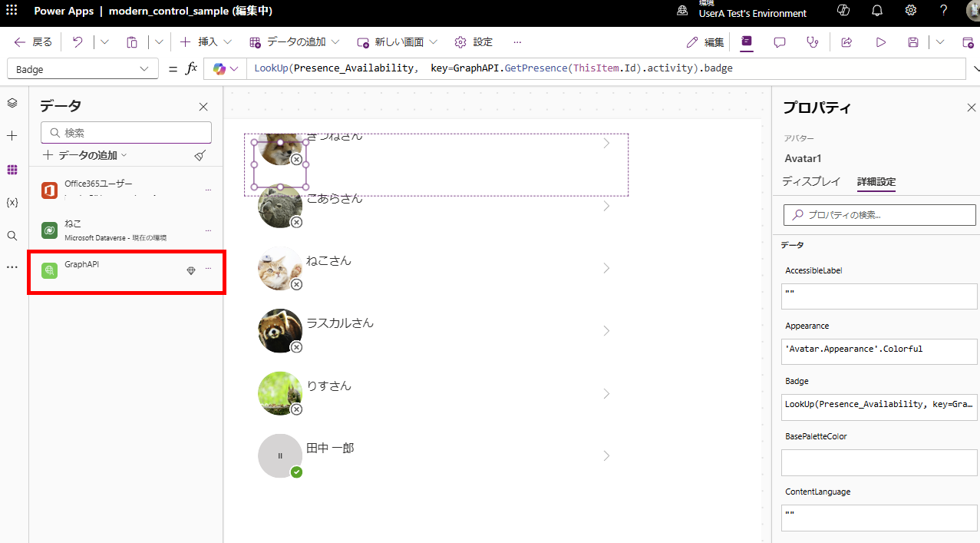Click the 戻る back button
The image size is (980, 543).
pos(31,41)
